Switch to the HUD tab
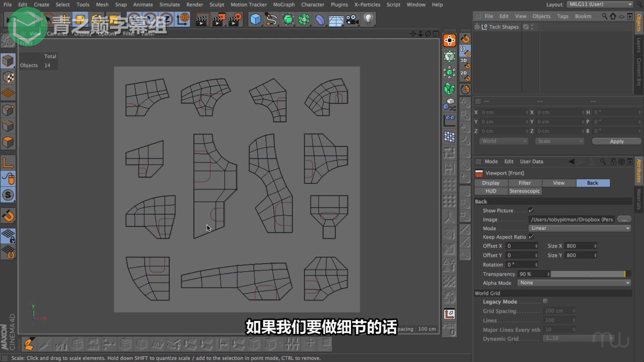 click(491, 191)
